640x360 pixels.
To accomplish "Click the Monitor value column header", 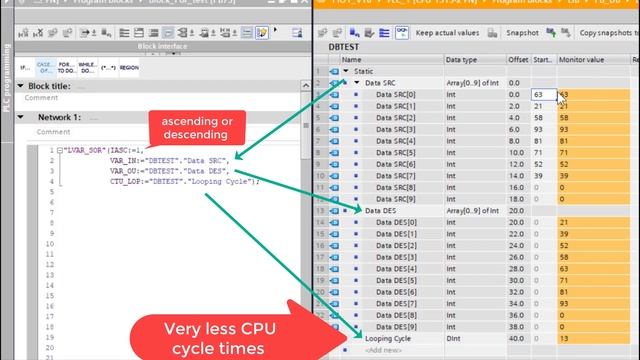I will 593,60.
